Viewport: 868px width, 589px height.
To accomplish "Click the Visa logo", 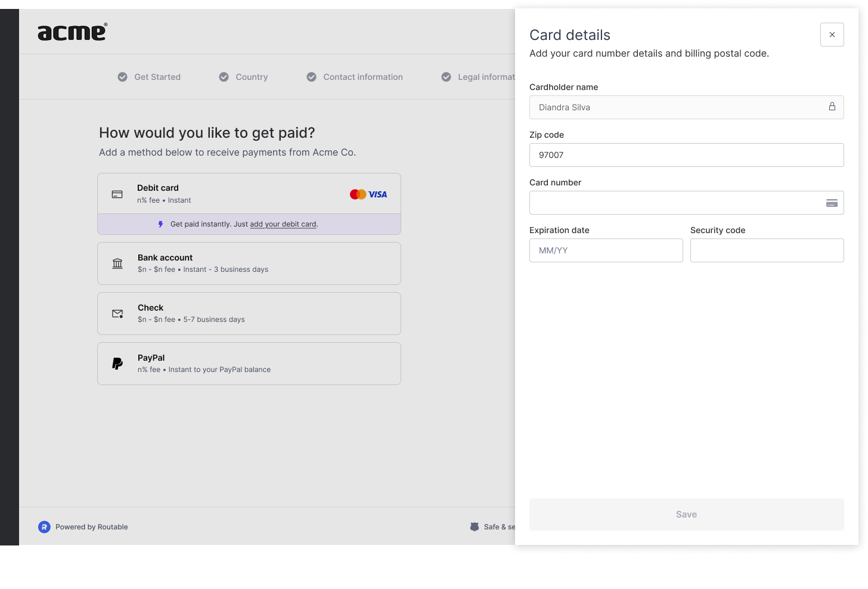I will coord(377,194).
